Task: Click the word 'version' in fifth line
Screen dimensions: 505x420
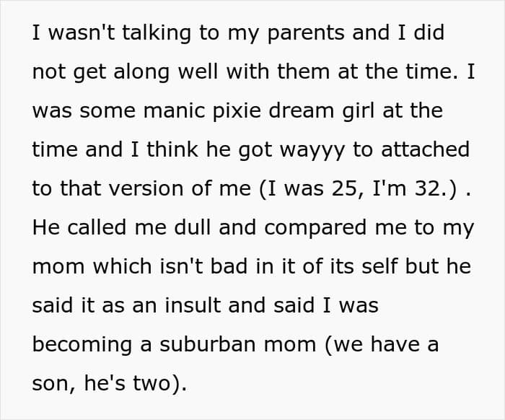Action: 146,189
